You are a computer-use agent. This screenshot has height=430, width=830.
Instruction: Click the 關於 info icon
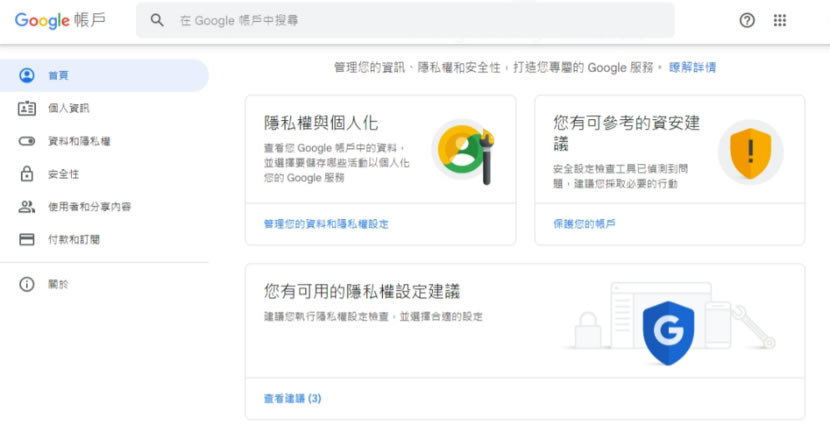coord(27,284)
